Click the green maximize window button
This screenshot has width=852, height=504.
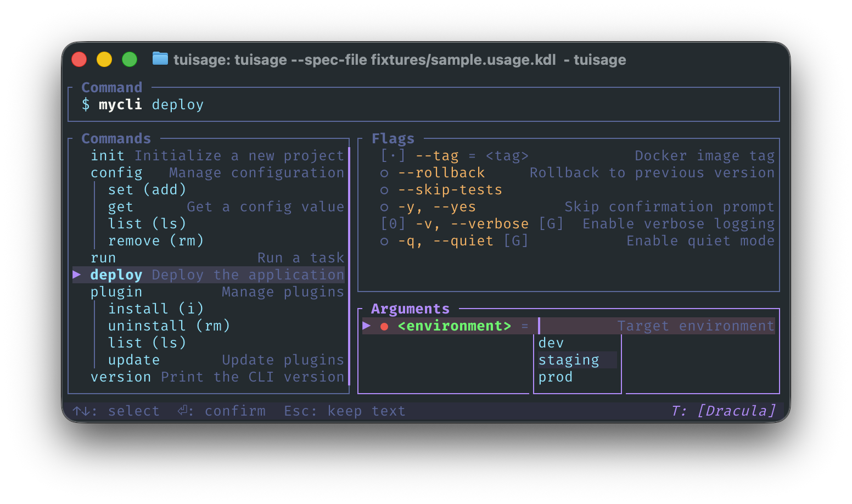tap(130, 59)
